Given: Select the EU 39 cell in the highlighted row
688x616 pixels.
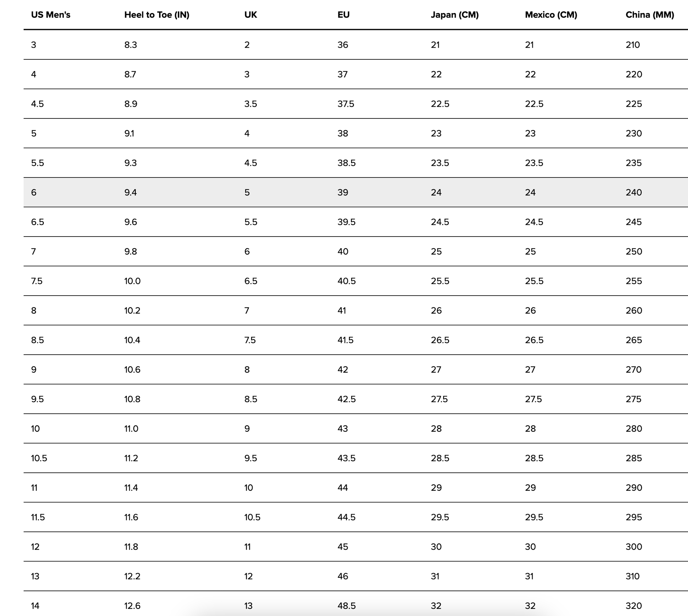Looking at the screenshot, I should tap(343, 192).
